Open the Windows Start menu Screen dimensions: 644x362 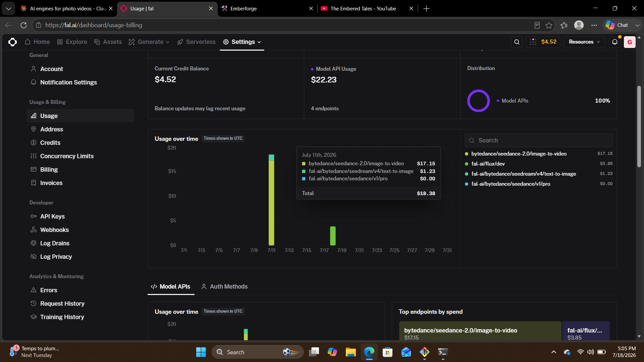tap(201, 352)
